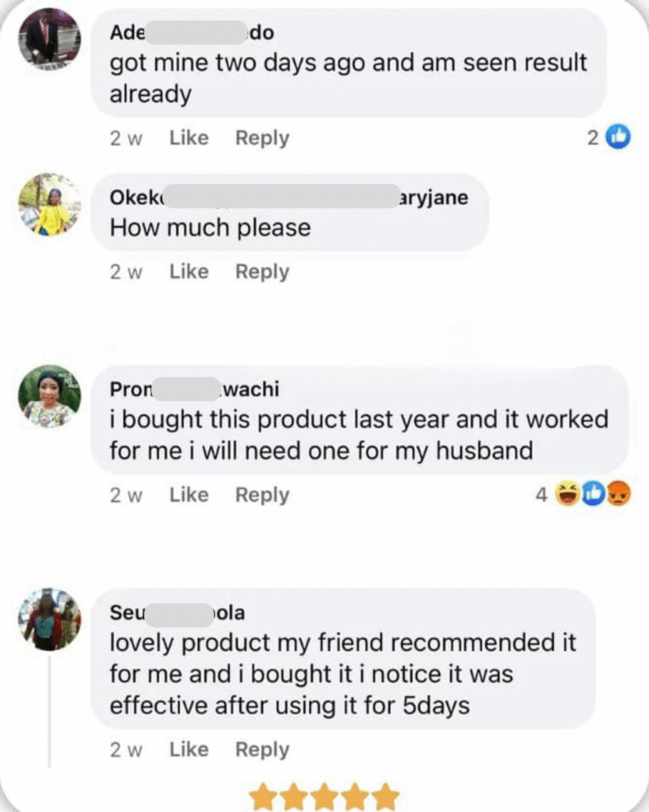Screen dimensions: 649x812
Task: Open profile picture beside "i bought this product" comment
Action: (49, 396)
